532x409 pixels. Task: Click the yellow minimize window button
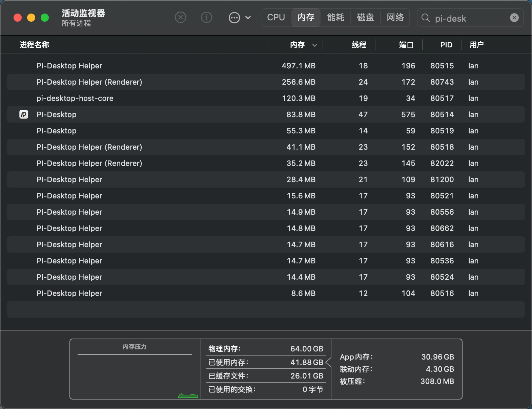click(x=31, y=18)
